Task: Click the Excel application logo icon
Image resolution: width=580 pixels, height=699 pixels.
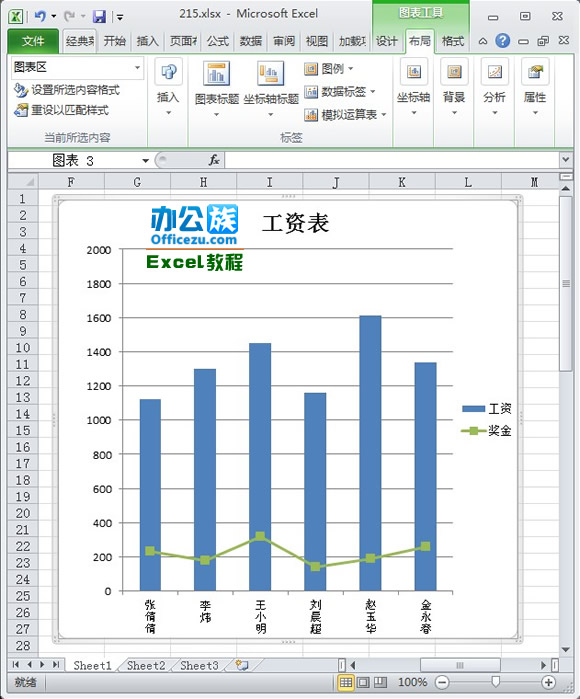Action: coord(16,17)
